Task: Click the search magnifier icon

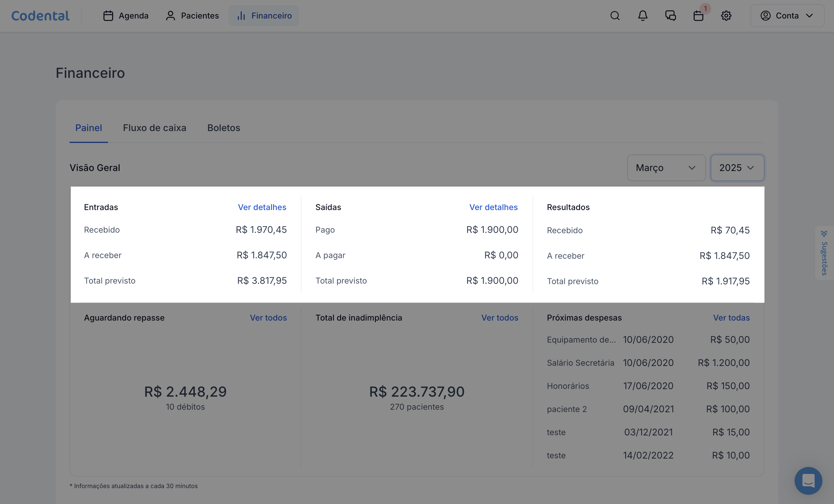Action: tap(615, 16)
